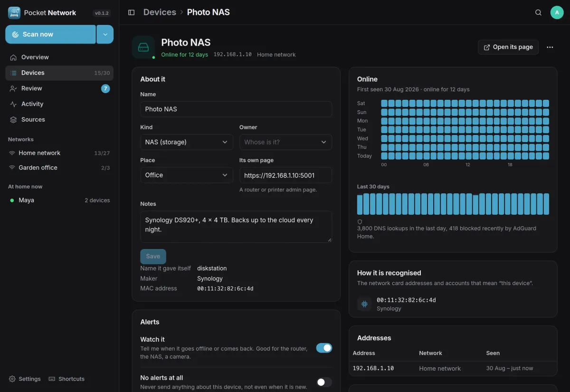570x392 pixels.
Task: Open the Review section
Action: [59, 88]
